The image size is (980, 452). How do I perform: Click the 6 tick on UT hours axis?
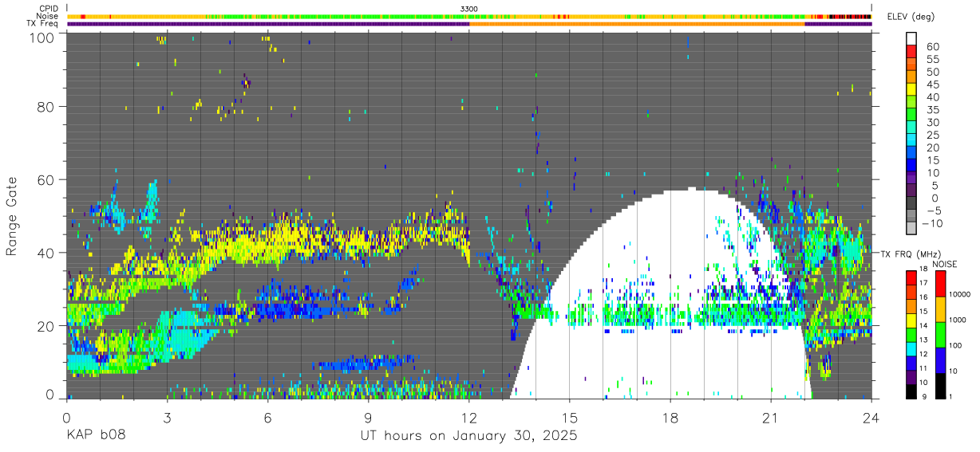[268, 418]
